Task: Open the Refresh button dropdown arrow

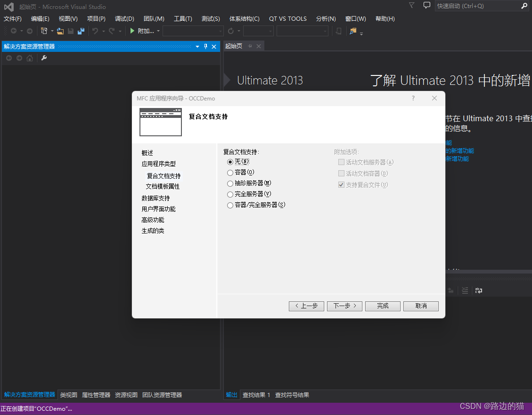Action: point(239,31)
